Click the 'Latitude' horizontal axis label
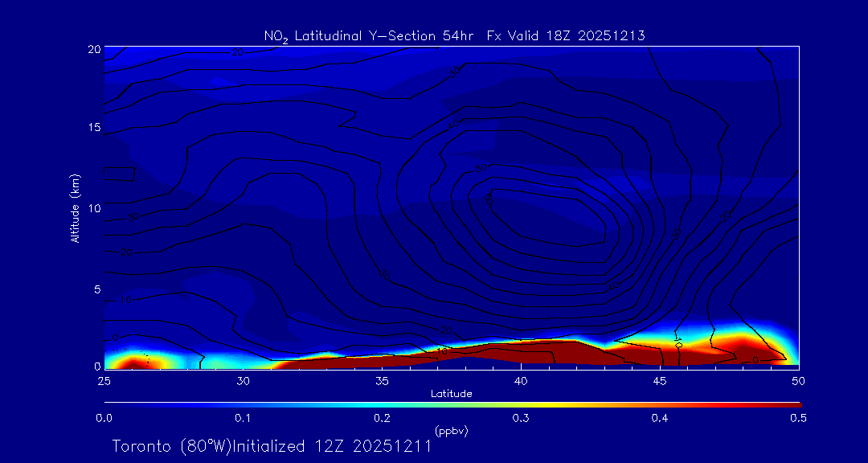The image size is (868, 463). 452,395
